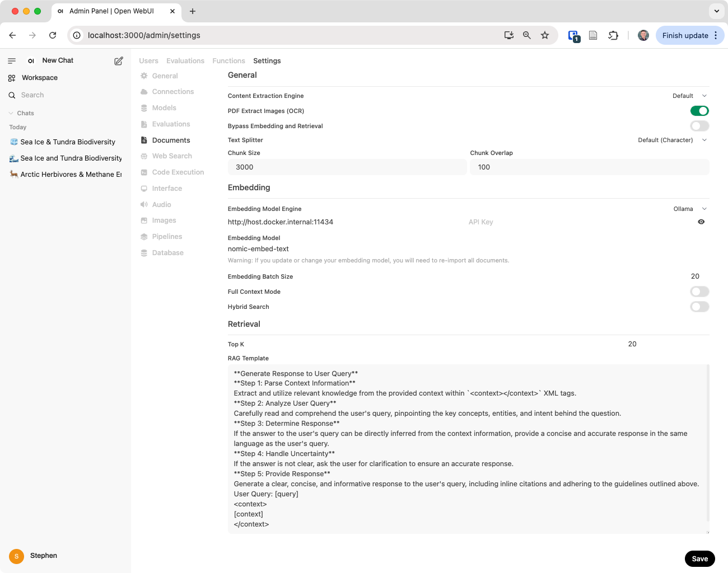Save the document settings
The image size is (728, 573).
[x=699, y=558]
